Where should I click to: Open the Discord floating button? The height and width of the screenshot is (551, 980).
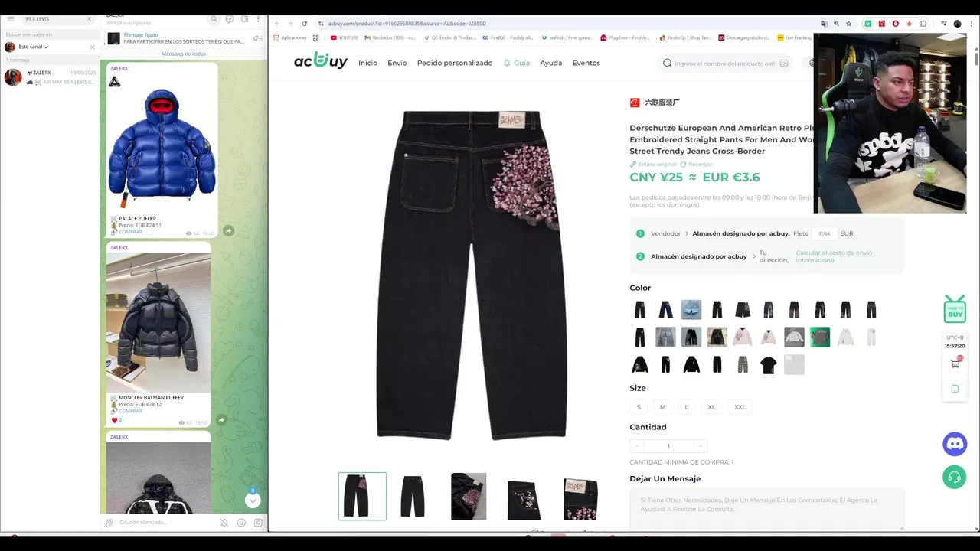tap(954, 444)
